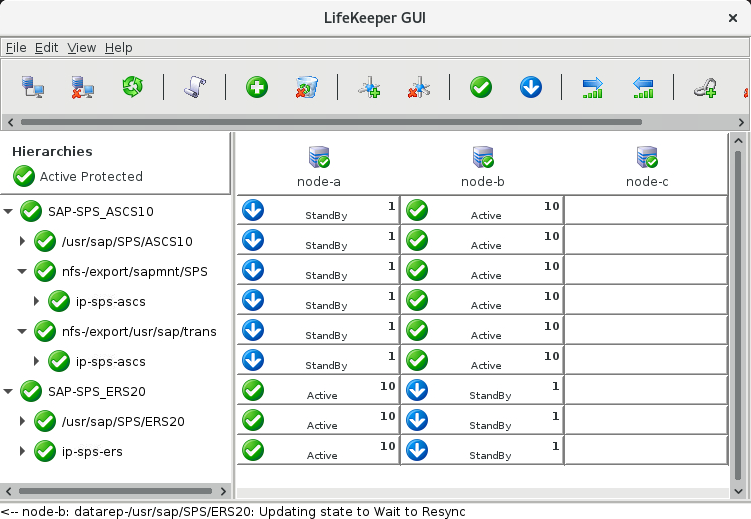Click the hierarchy tree scroll right arrow
The height and width of the screenshot is (519, 751).
point(223,491)
